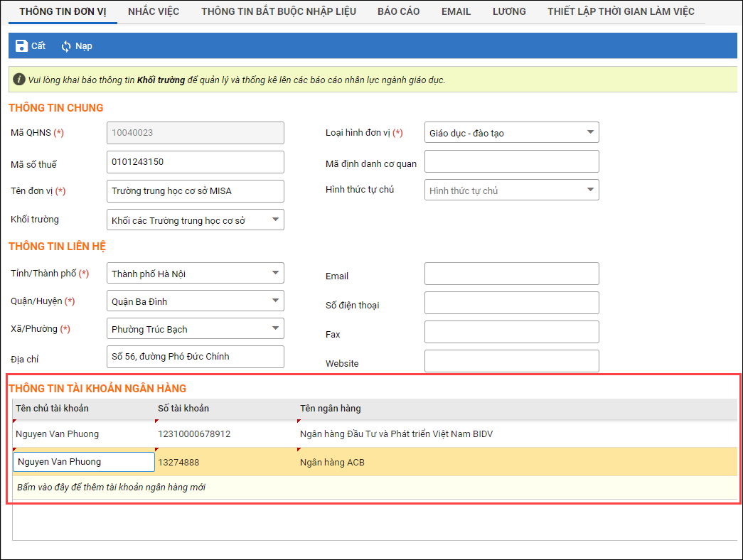
Task: Click the Mã số thuế input field
Action: (x=195, y=162)
